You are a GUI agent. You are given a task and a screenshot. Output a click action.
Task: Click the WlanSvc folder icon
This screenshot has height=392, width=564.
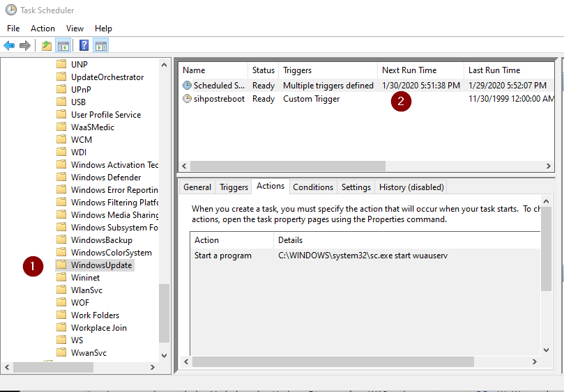click(61, 290)
